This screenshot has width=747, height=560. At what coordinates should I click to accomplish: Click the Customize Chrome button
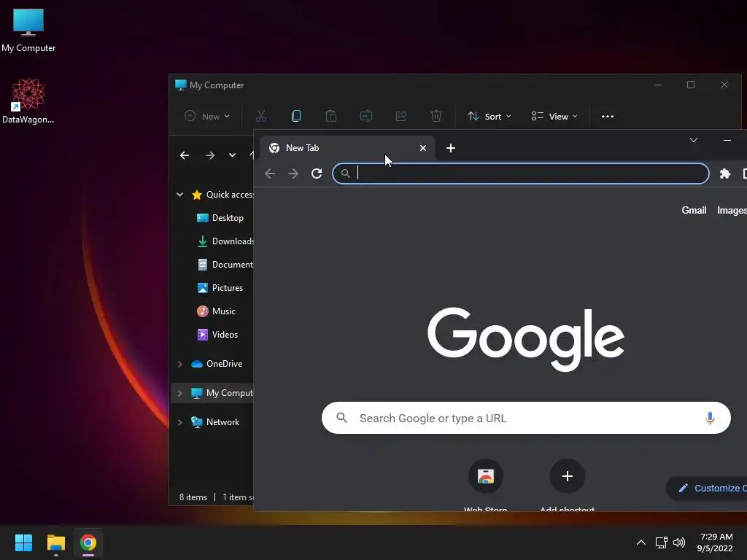[708, 488]
